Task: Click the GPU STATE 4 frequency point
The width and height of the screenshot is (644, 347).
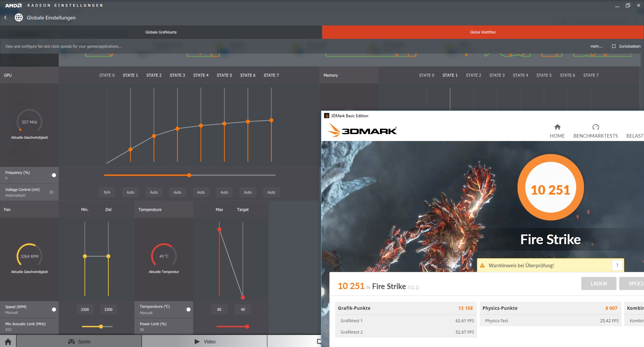Action: point(201,126)
